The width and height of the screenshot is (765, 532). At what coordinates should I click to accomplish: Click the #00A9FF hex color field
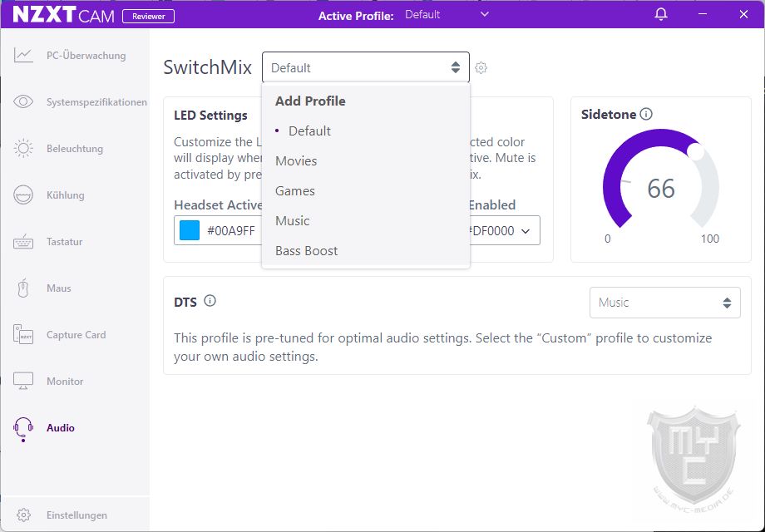231,230
